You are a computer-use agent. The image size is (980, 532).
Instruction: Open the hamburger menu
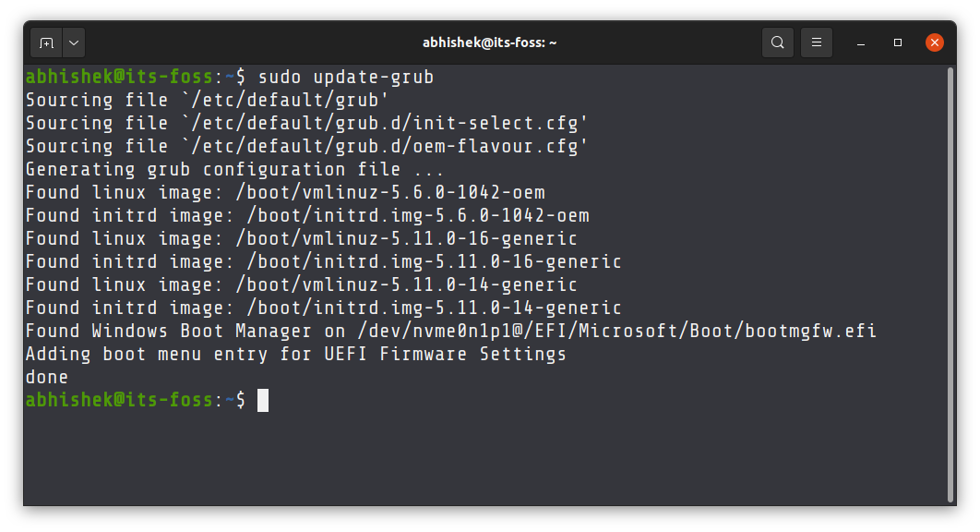[x=816, y=42]
